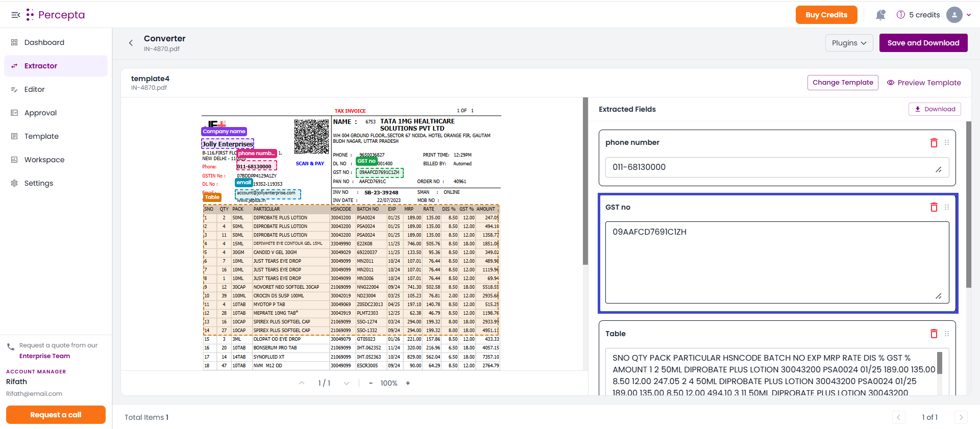Click the Change Template button
The height and width of the screenshot is (429, 980).
[843, 83]
